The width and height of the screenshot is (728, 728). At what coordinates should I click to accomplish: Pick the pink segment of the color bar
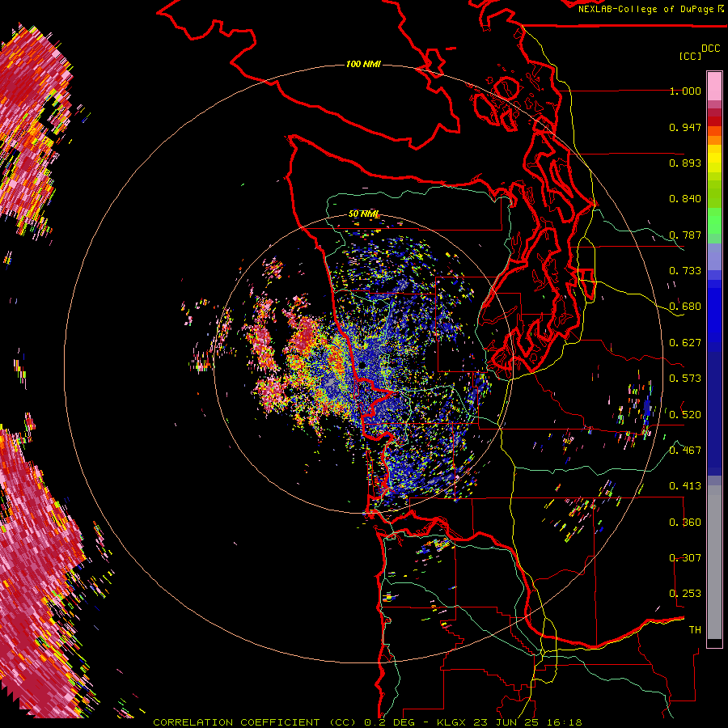pos(714,87)
